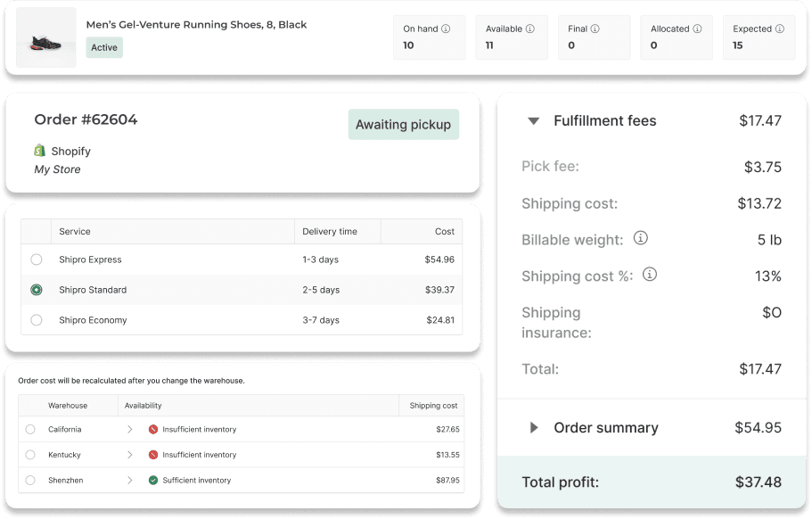
Task: Click the info icon next to Expected
Action: (x=780, y=29)
